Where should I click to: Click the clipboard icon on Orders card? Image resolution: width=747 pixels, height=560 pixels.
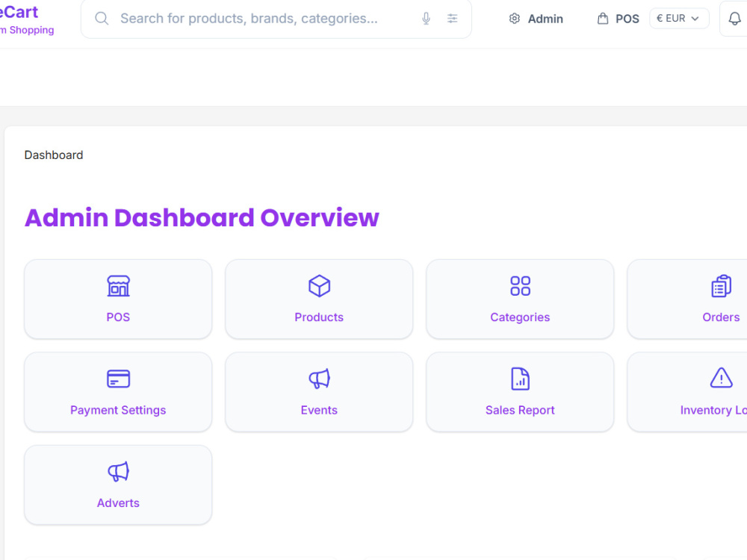(x=722, y=286)
